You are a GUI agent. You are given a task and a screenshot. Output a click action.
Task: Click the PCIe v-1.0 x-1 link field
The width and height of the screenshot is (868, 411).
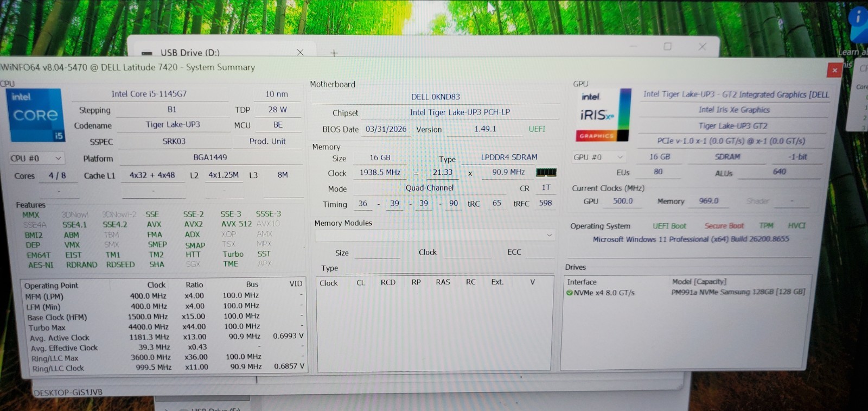[731, 141]
